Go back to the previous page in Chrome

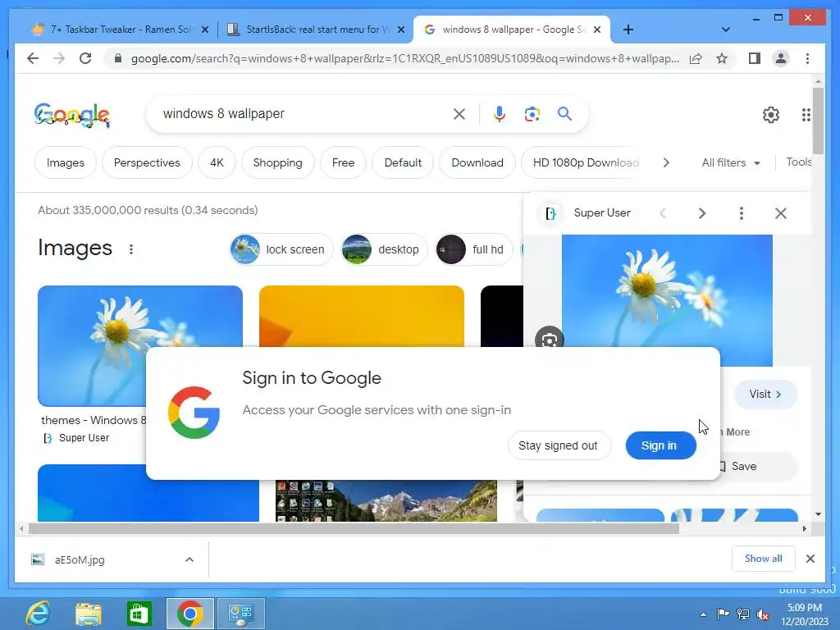click(x=33, y=58)
